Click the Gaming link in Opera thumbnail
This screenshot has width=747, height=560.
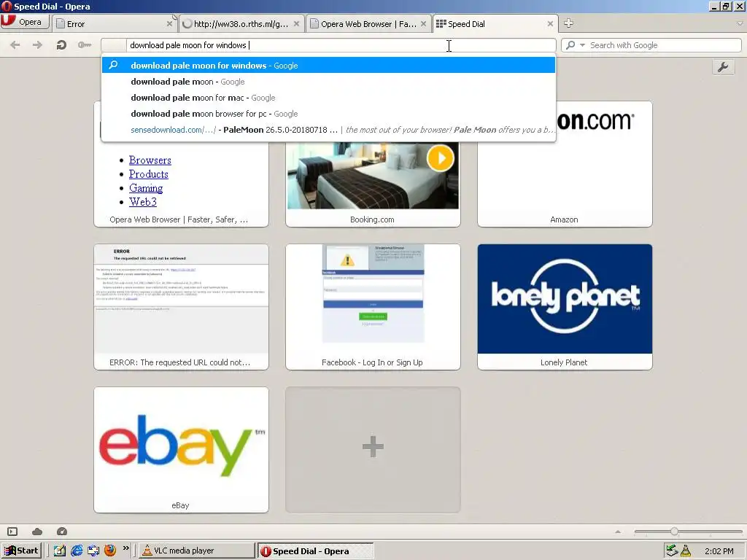pyautogui.click(x=146, y=188)
